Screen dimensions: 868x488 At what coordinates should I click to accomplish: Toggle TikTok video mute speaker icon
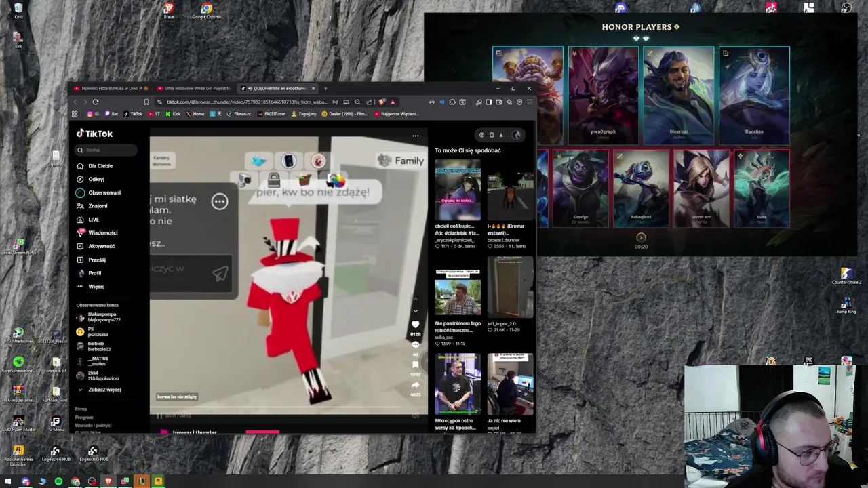[416, 415]
